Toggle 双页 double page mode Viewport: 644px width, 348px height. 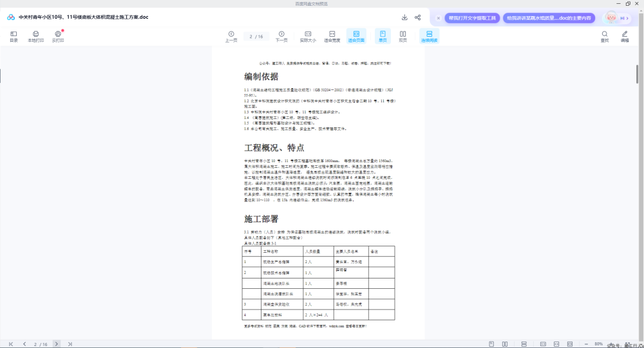pos(403,37)
